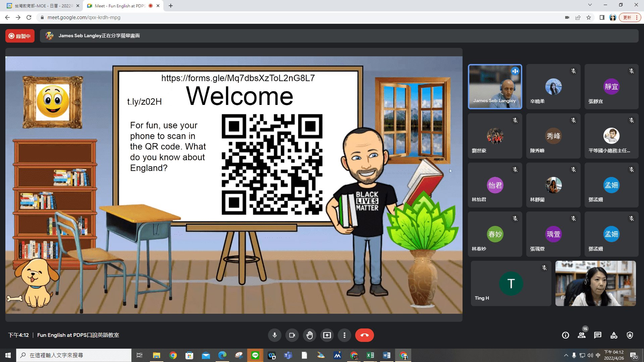
Task: Close the Meet browser tab
Action: (x=158, y=6)
